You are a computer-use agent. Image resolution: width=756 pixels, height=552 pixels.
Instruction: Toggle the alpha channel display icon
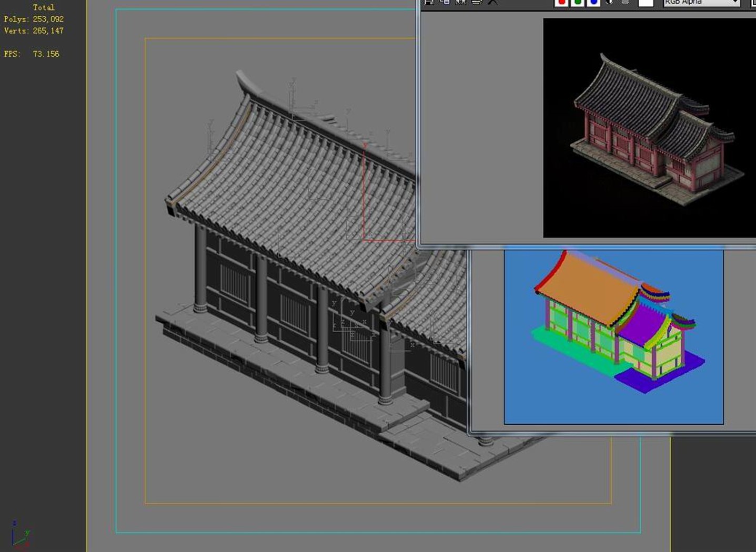coord(610,2)
